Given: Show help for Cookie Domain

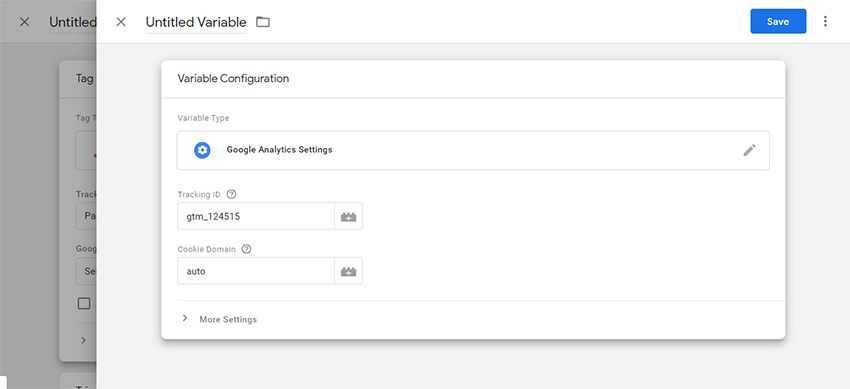Looking at the screenshot, I should click(x=246, y=249).
